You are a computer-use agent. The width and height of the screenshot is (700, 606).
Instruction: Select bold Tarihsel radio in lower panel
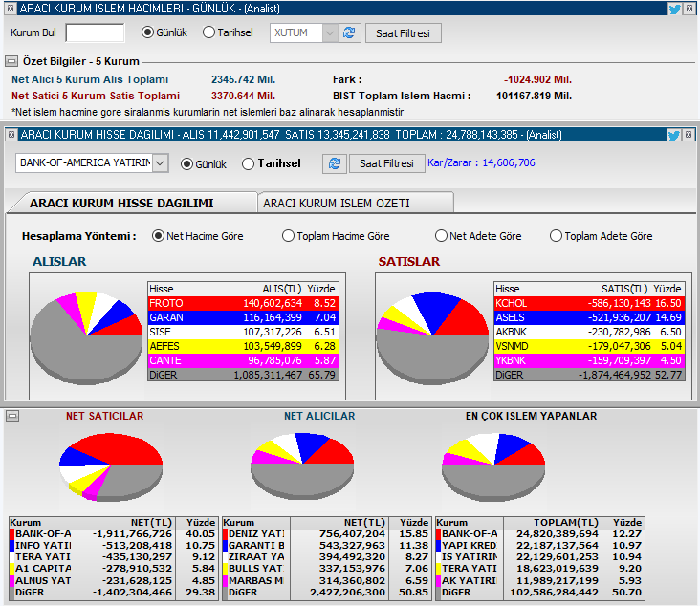coord(248,163)
